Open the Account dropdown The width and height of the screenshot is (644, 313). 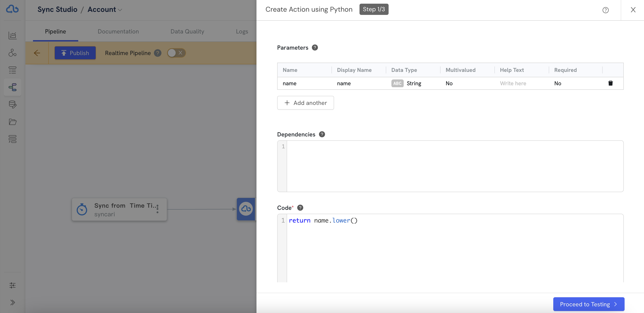105,9
